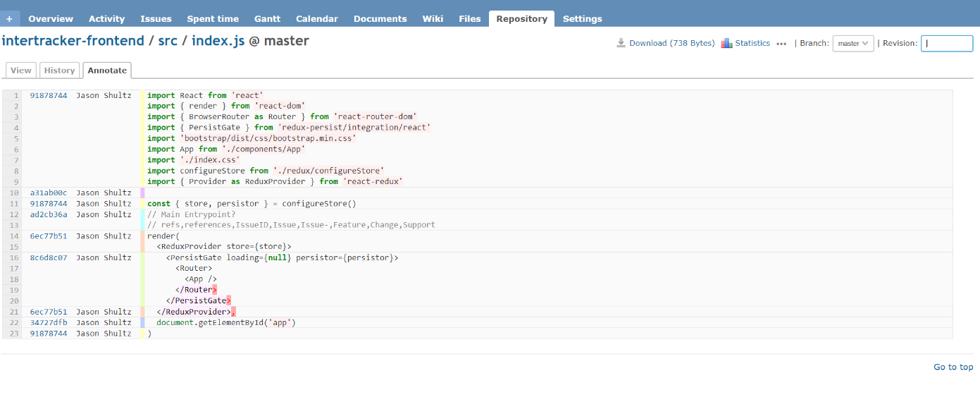Click the Download file icon

pyautogui.click(x=621, y=43)
